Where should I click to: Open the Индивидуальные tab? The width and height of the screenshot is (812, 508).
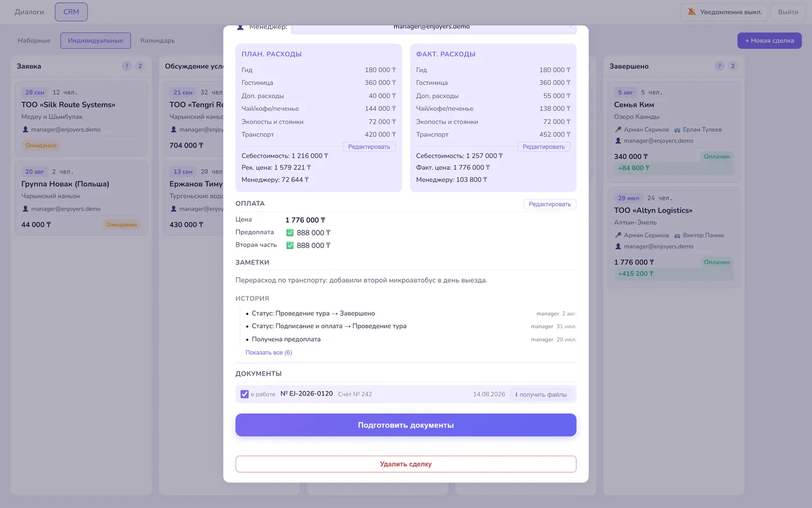point(96,41)
